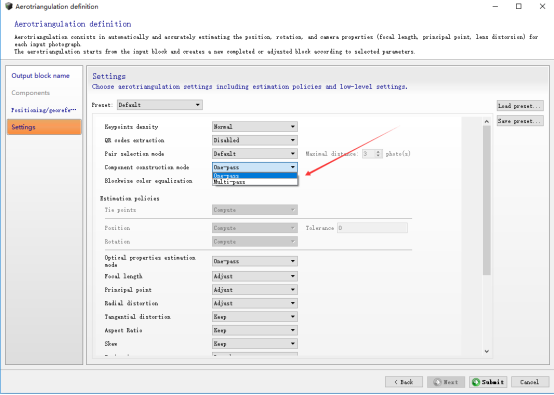The height and width of the screenshot is (395, 554).
Task: Select the Settings step
Action: 44,127
